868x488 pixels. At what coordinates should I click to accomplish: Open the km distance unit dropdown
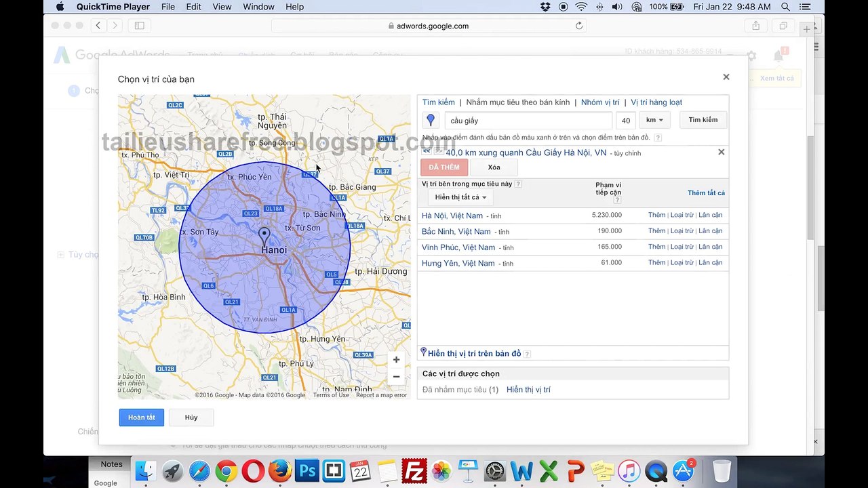(x=654, y=121)
